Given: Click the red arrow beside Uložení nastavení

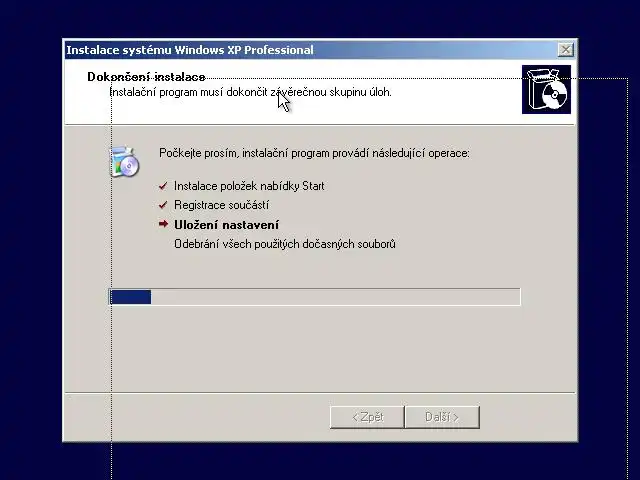Looking at the screenshot, I should (163, 224).
